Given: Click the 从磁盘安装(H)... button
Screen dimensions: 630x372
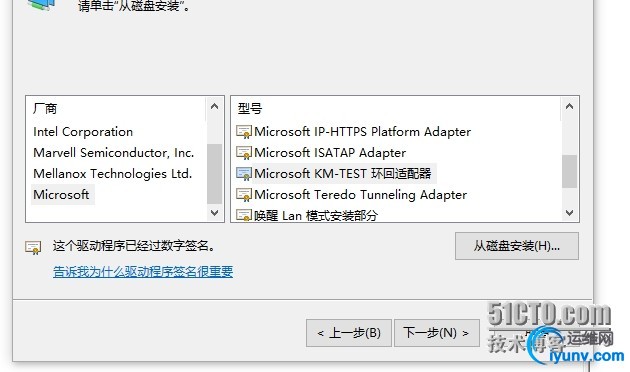Looking at the screenshot, I should pos(517,246).
